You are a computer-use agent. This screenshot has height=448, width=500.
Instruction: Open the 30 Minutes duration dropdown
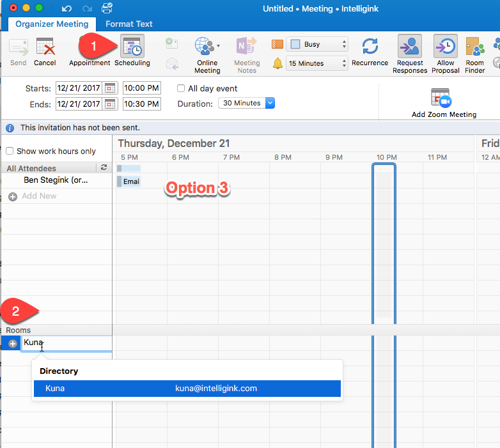(246, 104)
